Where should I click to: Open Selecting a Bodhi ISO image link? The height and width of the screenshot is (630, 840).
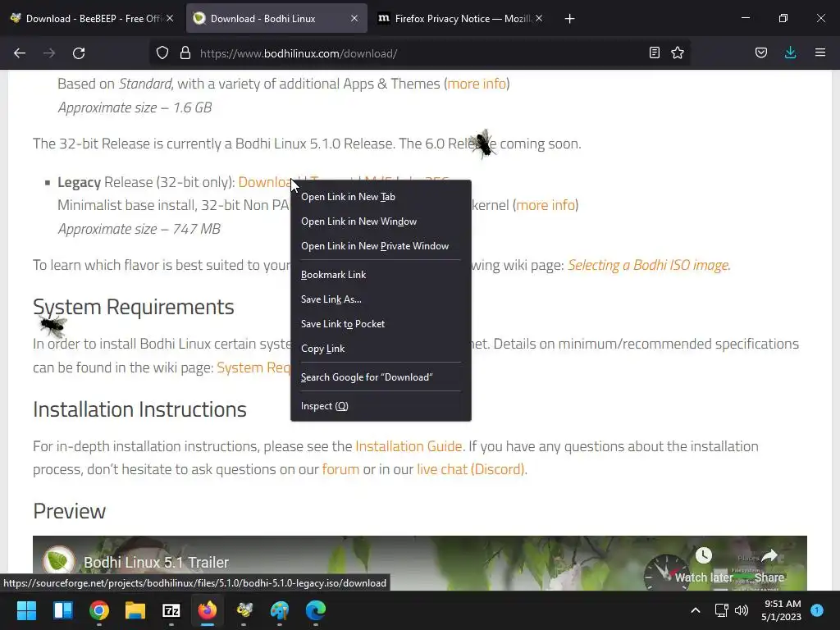(648, 265)
